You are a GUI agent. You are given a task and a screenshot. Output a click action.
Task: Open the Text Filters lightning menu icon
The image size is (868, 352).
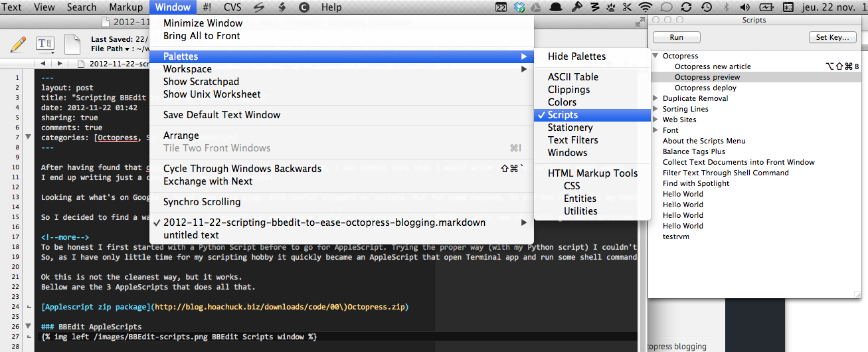[x=282, y=7]
